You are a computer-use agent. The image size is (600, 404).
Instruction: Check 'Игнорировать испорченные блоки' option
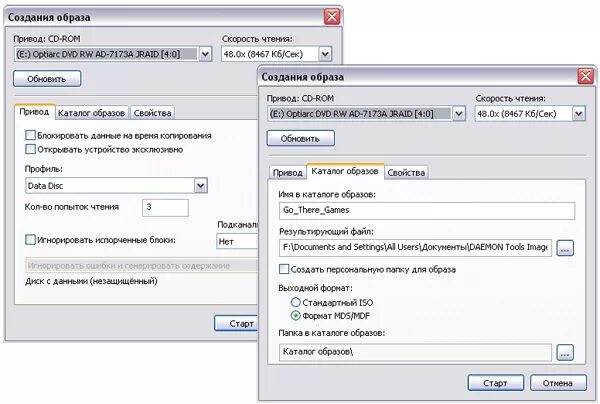tap(31, 240)
